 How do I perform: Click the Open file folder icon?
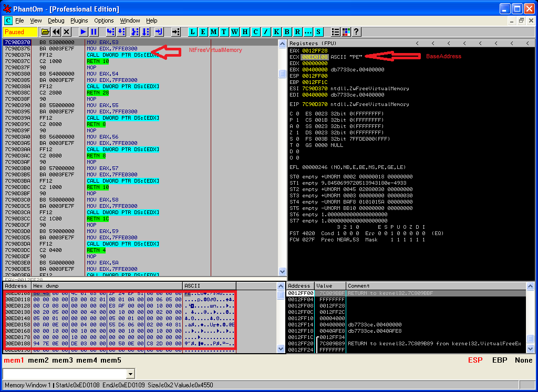[x=46, y=32]
